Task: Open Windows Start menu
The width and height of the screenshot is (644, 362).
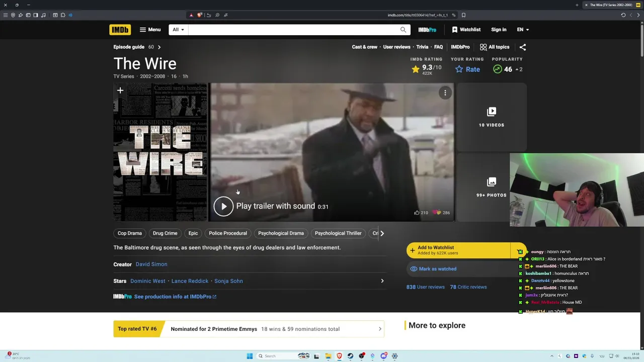Action: pos(250,356)
